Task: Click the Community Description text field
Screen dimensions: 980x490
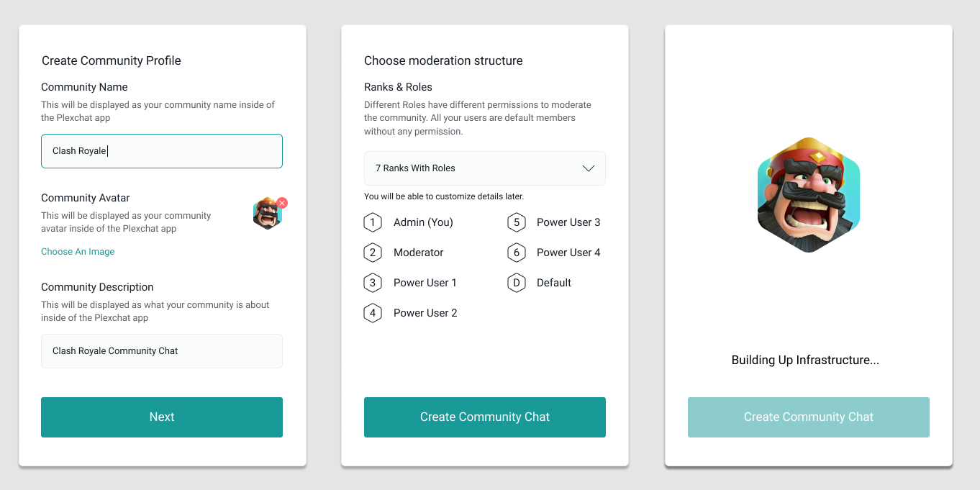Action: [161, 351]
